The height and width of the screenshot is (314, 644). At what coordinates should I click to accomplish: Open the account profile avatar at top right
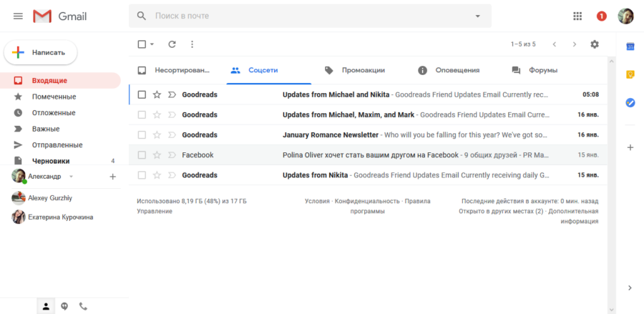coord(625,16)
